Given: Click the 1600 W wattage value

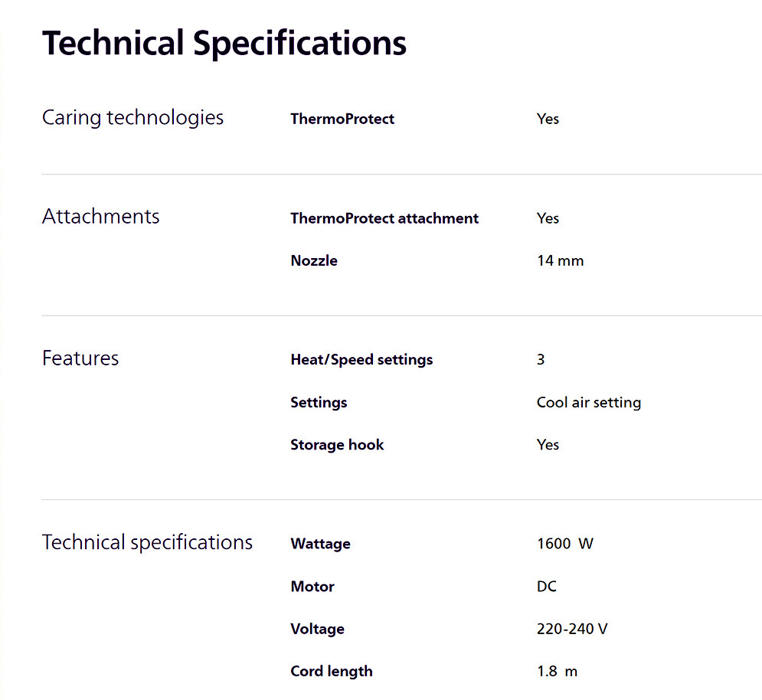Looking at the screenshot, I should pos(564,544).
